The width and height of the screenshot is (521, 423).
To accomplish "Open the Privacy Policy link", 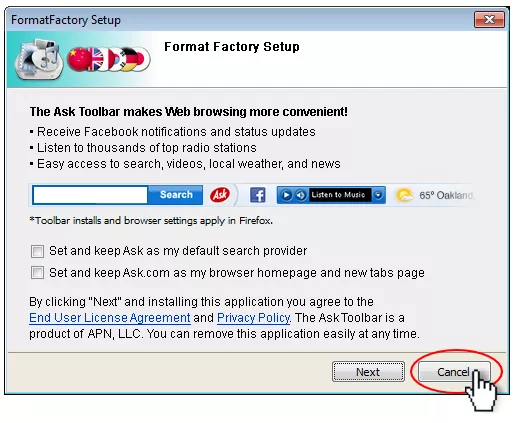I will click(253, 318).
